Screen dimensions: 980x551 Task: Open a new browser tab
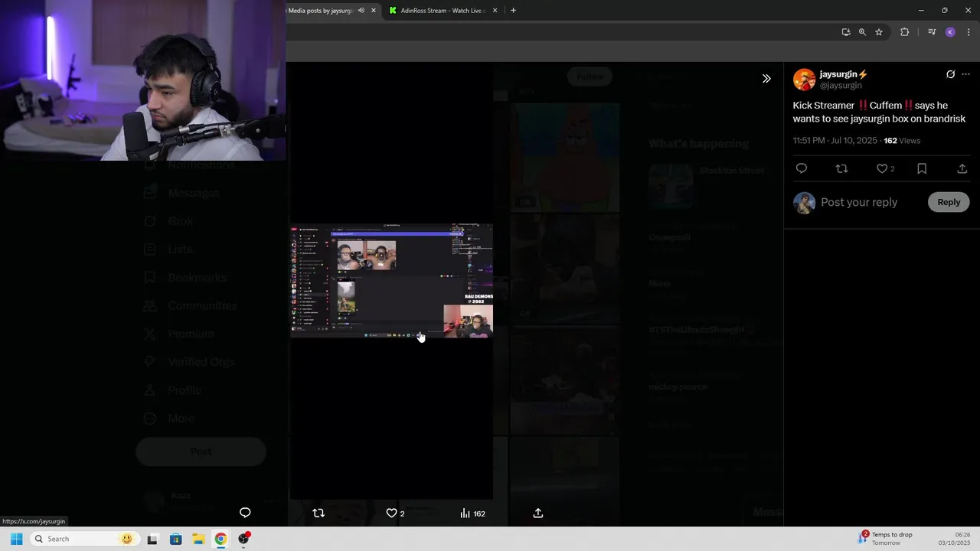point(513,11)
